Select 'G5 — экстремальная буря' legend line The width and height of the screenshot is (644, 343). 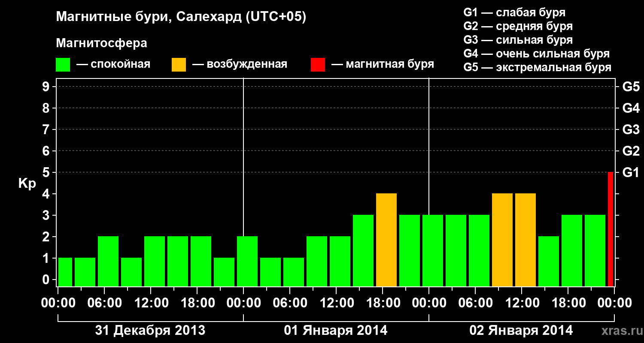(538, 67)
